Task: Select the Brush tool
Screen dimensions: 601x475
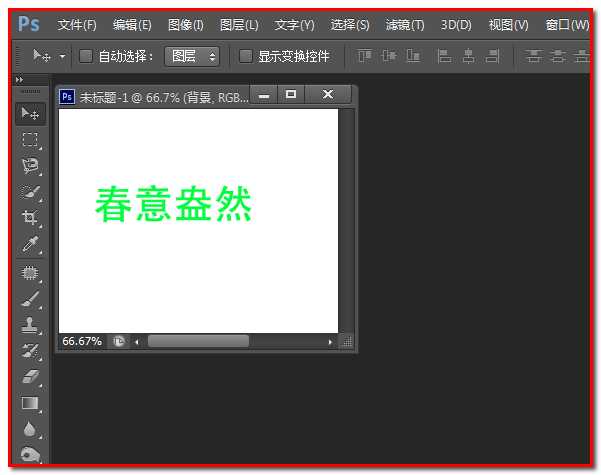Action: tap(30, 299)
